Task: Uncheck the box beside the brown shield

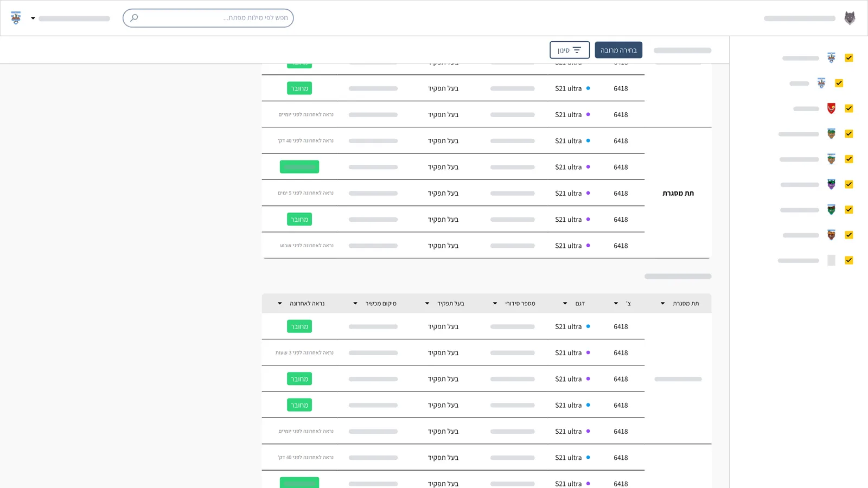Action: (849, 235)
